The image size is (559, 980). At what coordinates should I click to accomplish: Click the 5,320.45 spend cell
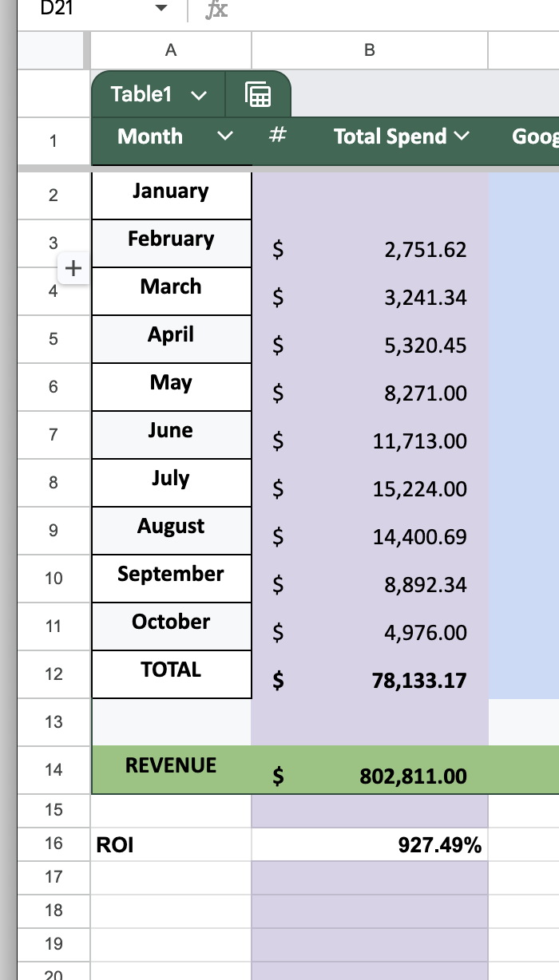tap(369, 339)
